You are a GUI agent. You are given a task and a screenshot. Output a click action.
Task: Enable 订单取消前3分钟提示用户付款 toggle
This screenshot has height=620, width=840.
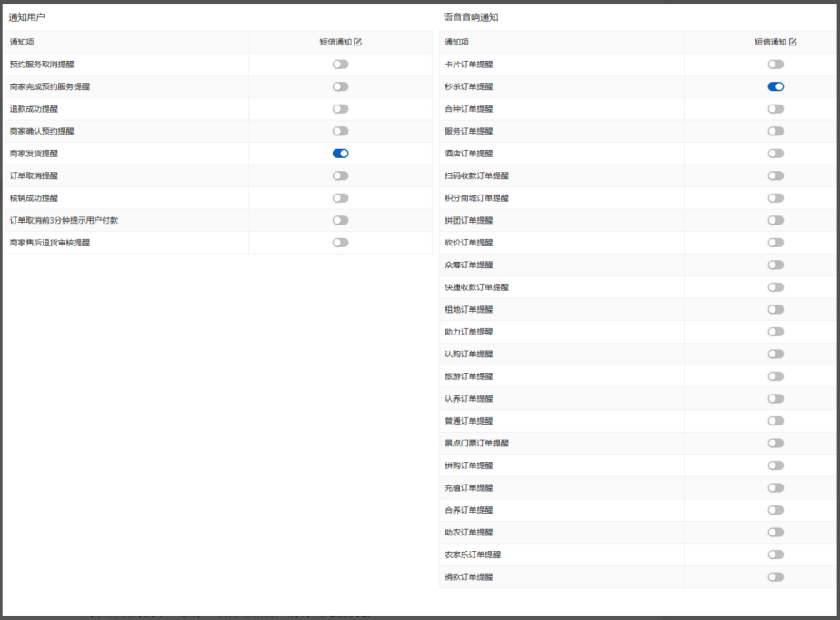point(340,220)
